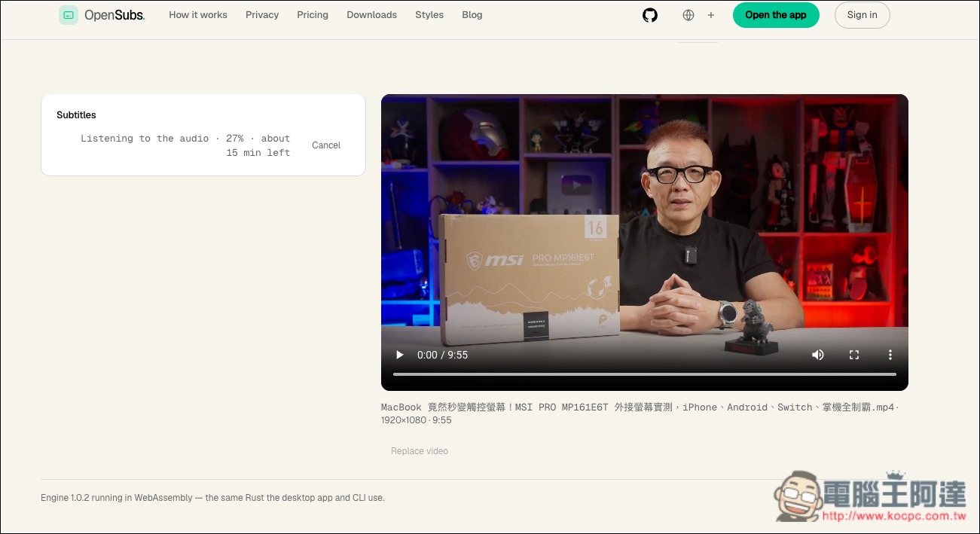Click the Sign in button
The image size is (980, 534).
coord(862,15)
